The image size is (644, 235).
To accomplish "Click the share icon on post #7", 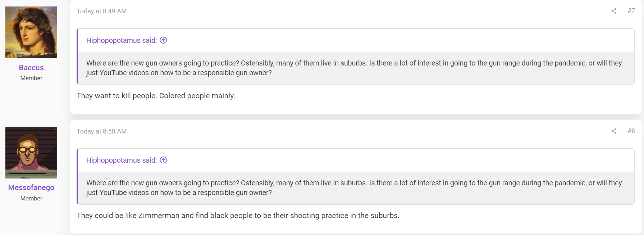I will [614, 11].
